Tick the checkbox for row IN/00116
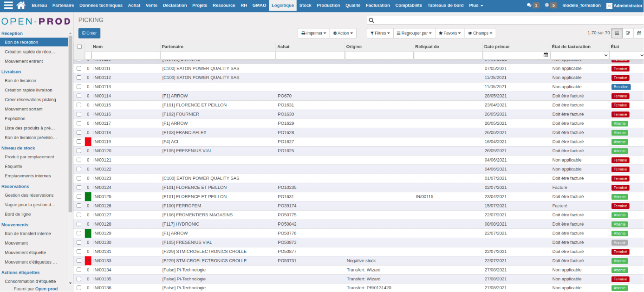Screen dimensions: 644x292 (79, 114)
